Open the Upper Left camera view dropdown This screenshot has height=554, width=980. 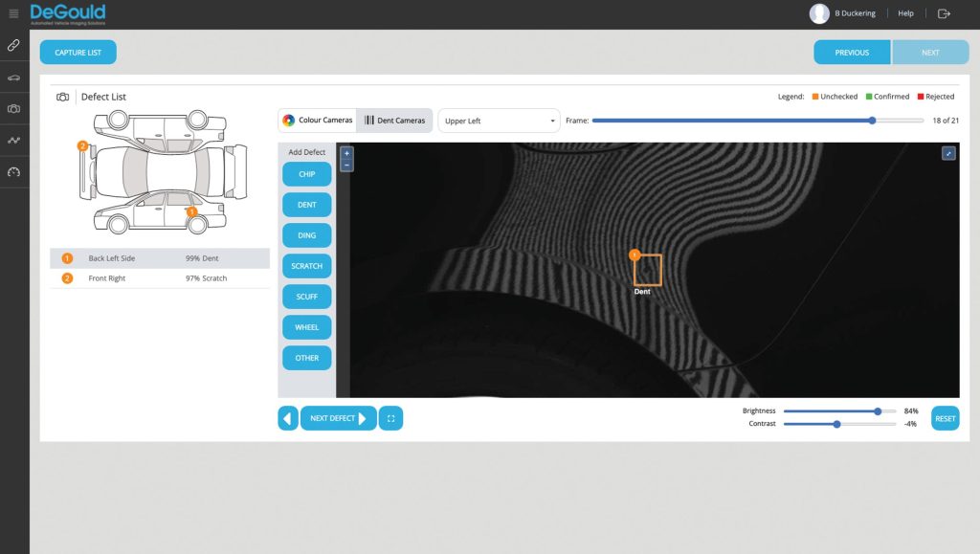pos(499,120)
